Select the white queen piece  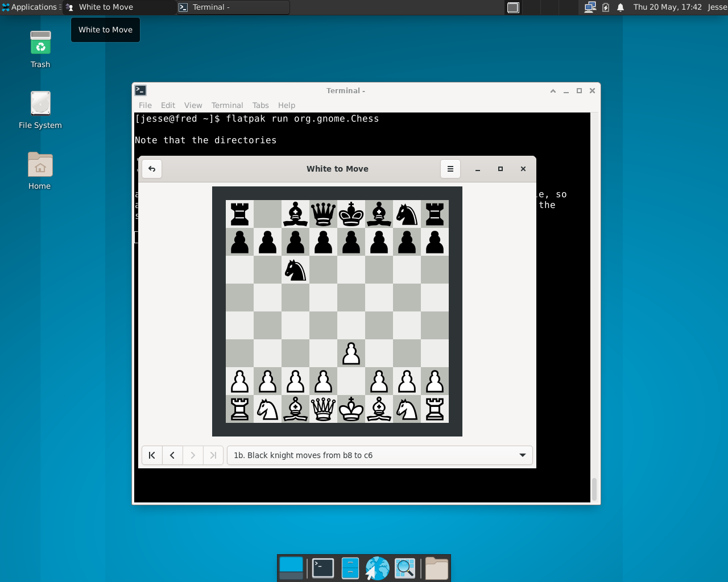point(324,409)
